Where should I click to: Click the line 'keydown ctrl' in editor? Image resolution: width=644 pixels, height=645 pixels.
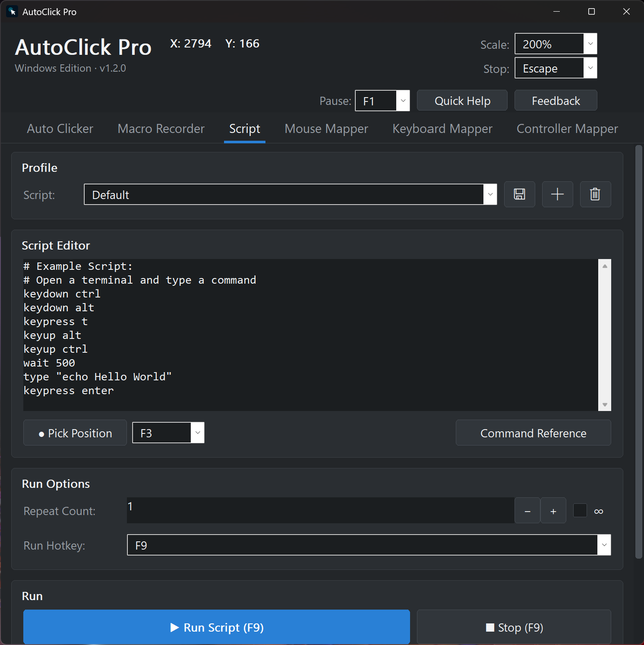[x=62, y=294]
